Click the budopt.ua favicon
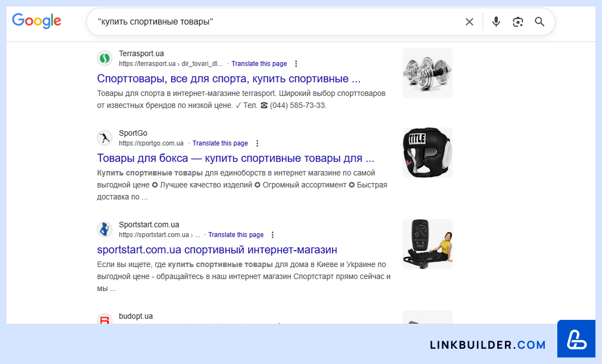 (x=105, y=319)
